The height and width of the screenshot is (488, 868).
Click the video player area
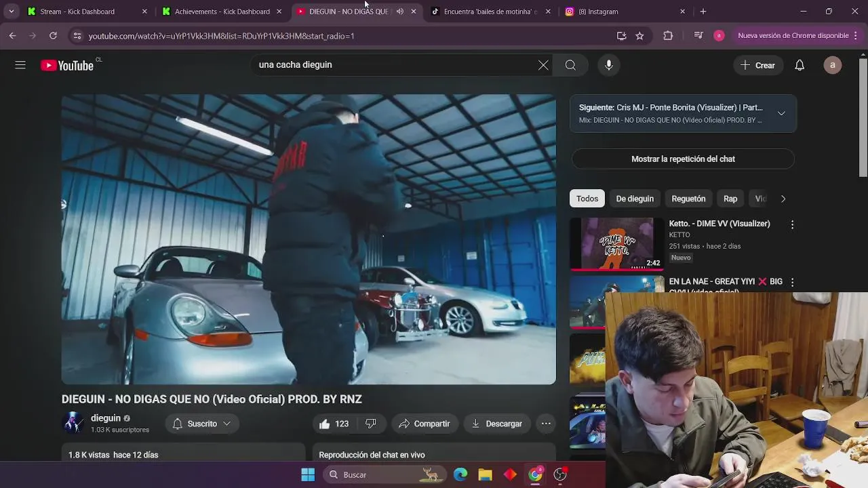click(309, 239)
